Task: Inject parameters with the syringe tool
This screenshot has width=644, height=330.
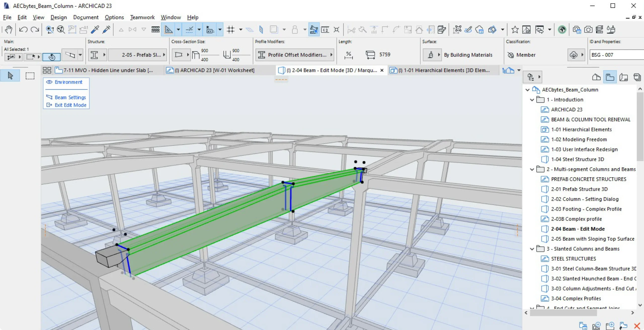Action: 107,30
